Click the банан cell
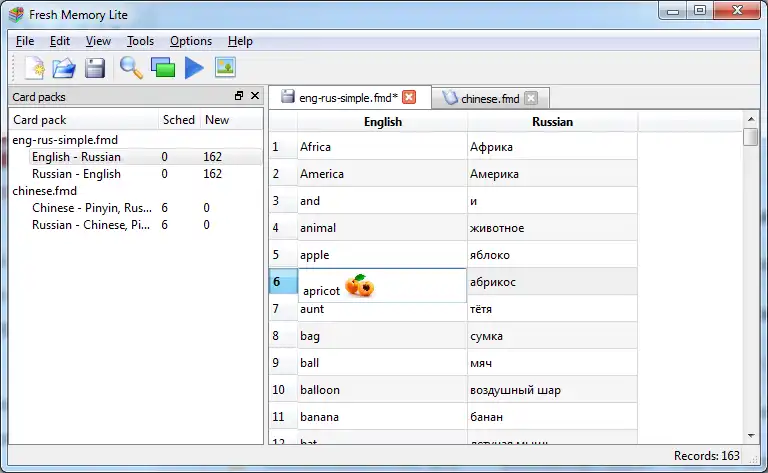The image size is (768, 473). (552, 417)
